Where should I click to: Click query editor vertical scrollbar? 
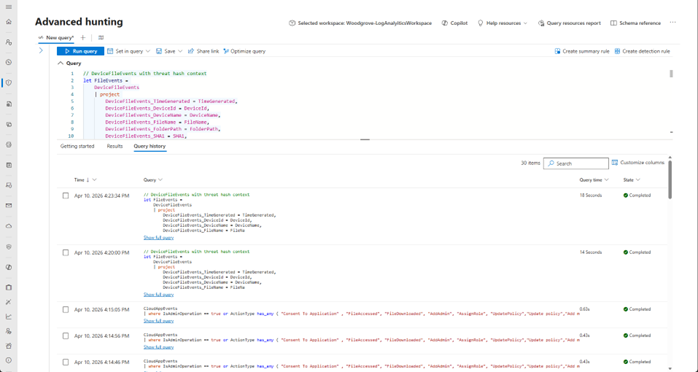coord(671,74)
